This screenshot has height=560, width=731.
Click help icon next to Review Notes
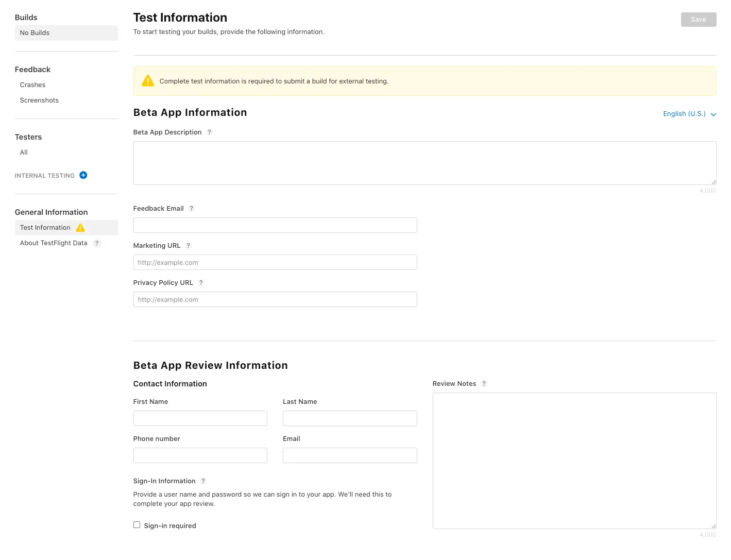coord(484,384)
